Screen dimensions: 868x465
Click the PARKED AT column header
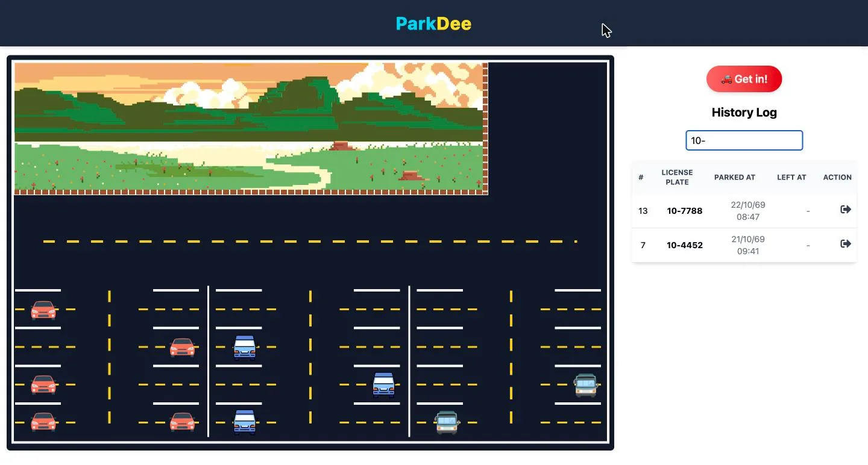pos(734,177)
